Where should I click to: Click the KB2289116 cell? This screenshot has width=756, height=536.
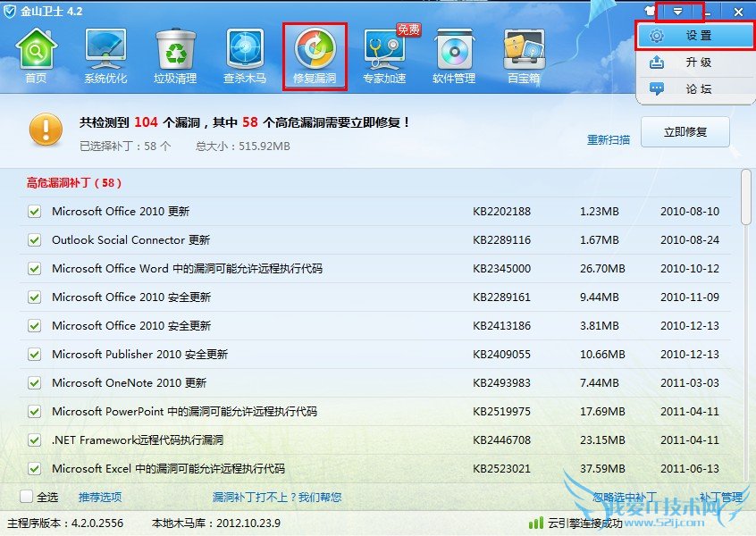pyautogui.click(x=501, y=239)
